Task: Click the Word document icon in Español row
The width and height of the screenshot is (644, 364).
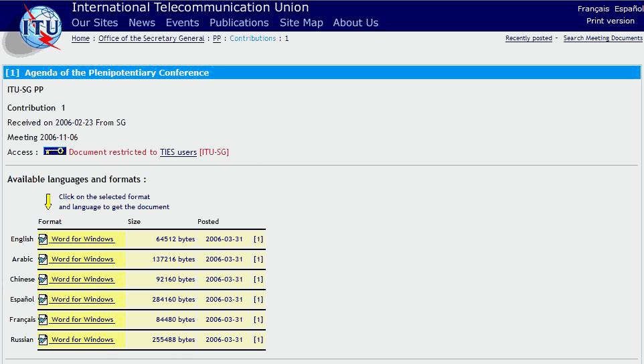Action: coord(43,300)
